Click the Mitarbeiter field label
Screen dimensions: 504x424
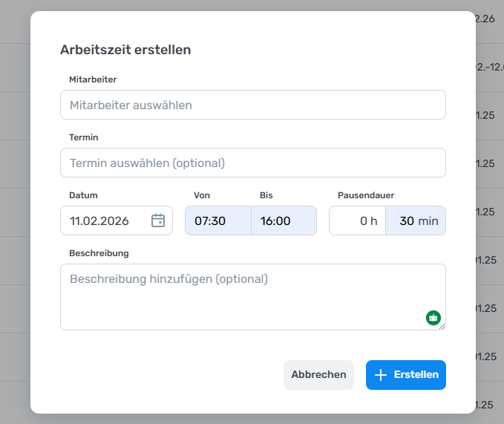(x=93, y=79)
